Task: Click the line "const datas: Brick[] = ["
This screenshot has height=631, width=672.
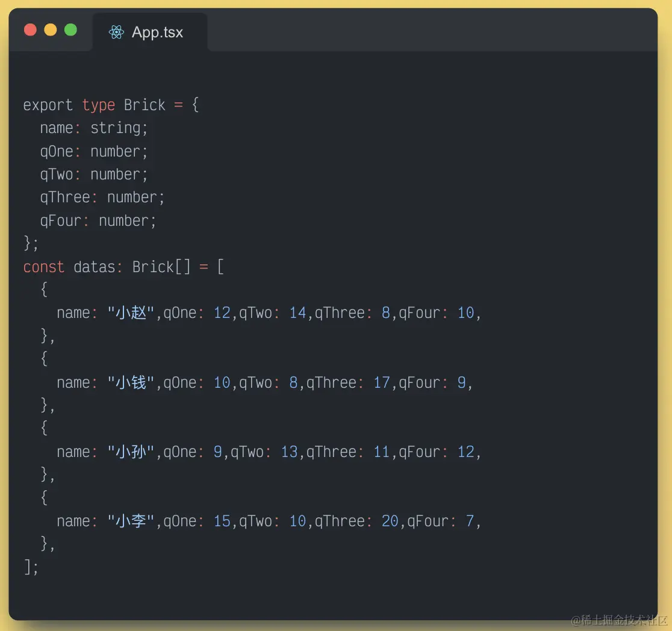Action: (123, 267)
